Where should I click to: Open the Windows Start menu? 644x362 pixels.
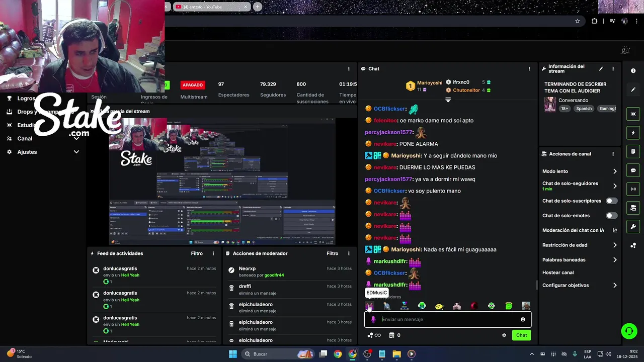point(233,354)
